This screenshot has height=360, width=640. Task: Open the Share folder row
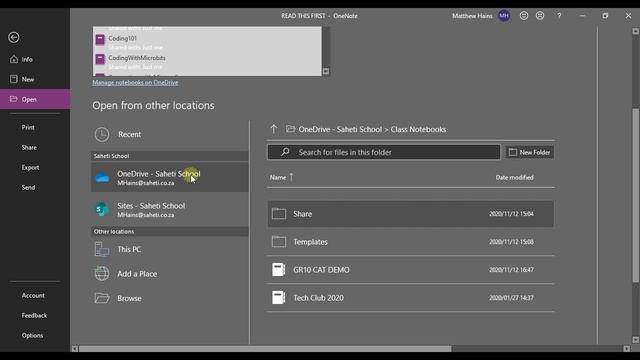tap(411, 213)
